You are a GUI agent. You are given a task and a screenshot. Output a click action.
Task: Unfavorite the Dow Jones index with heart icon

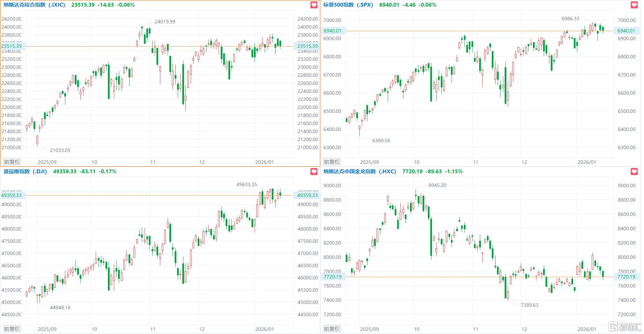[x=314, y=172]
